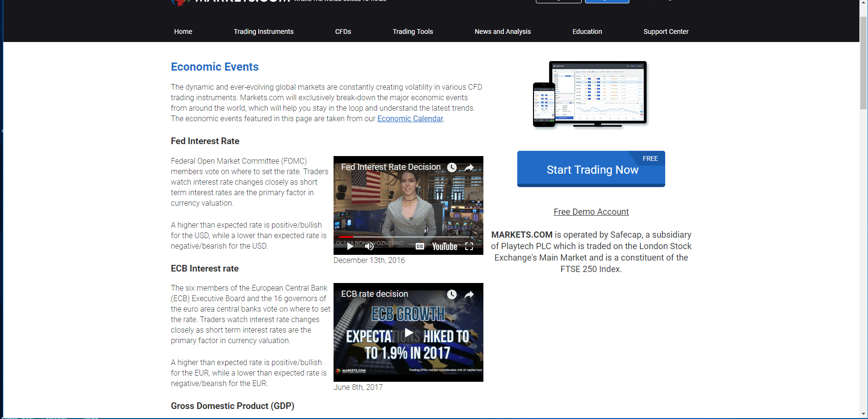Screen dimensions: 868x419
Task: Open Support Center menu item
Action: pyautogui.click(x=666, y=31)
